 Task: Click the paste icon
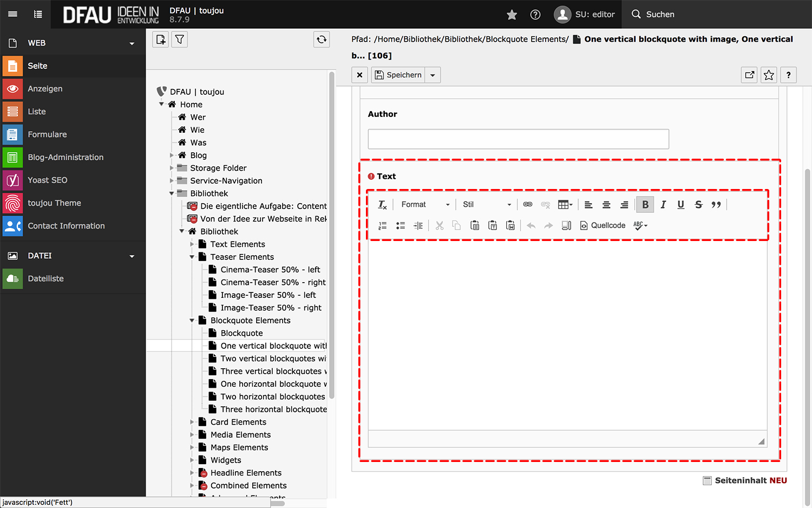(475, 225)
